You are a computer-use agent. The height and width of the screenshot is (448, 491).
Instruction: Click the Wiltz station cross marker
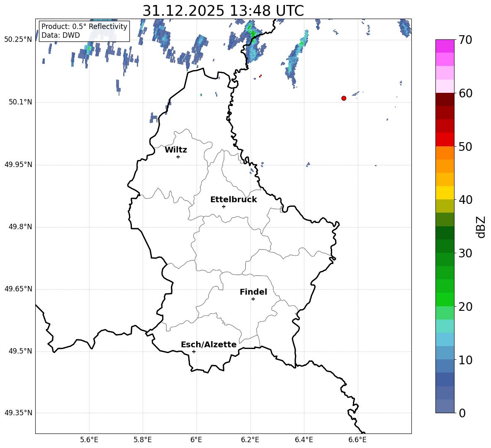(178, 157)
